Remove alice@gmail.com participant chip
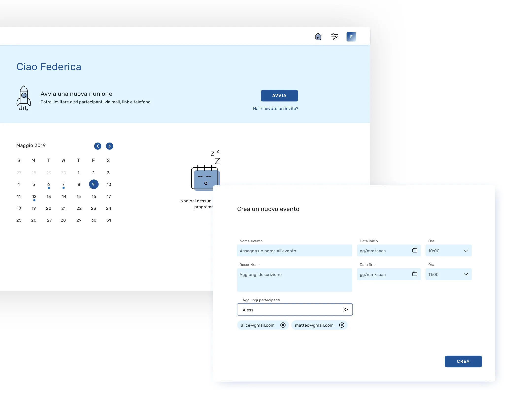 283,325
